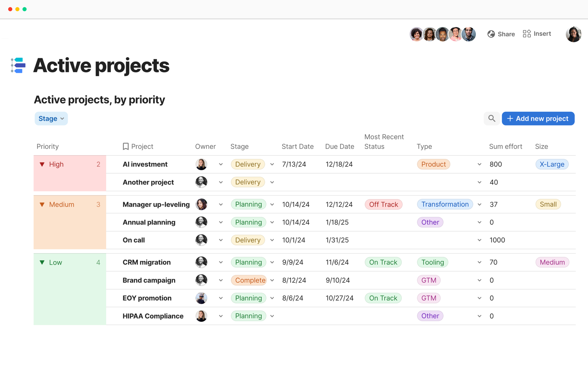This screenshot has width=588, height=368.
Task: Open the Stage filter dropdown
Action: pos(51,118)
